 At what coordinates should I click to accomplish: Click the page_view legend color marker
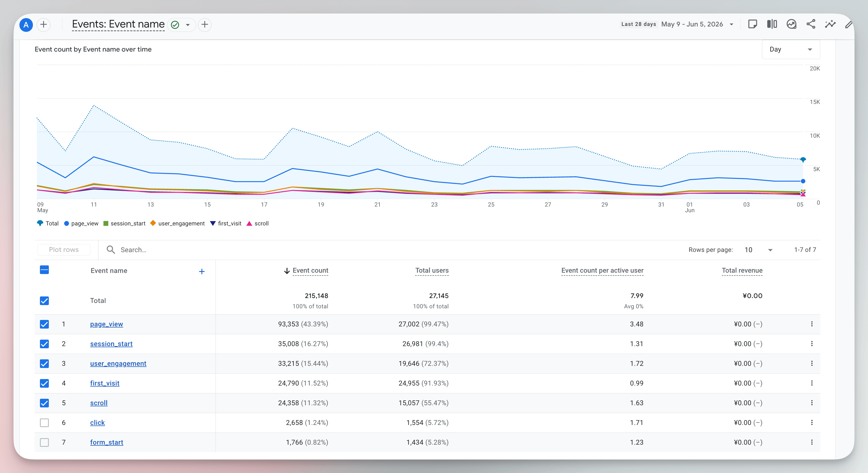point(67,224)
